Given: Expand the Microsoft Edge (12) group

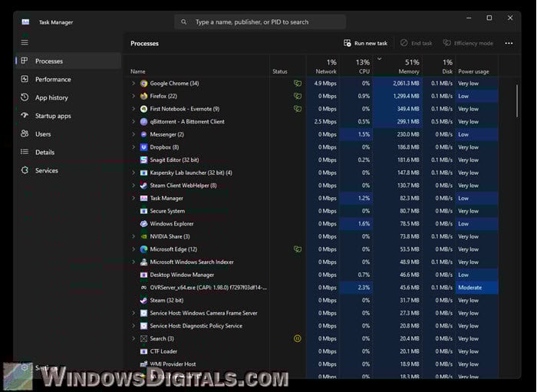Looking at the screenshot, I should click(133, 249).
